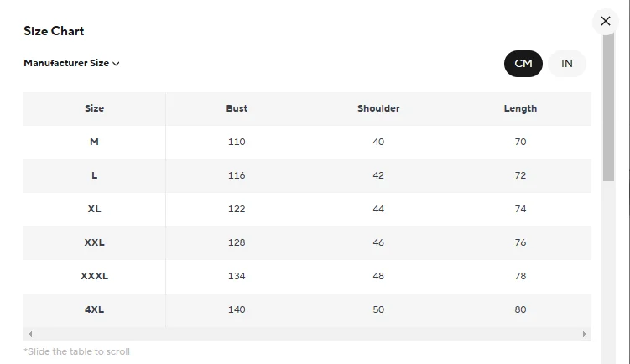
Task: Click the right arrow of horizontal scrollbar
Action: point(584,334)
